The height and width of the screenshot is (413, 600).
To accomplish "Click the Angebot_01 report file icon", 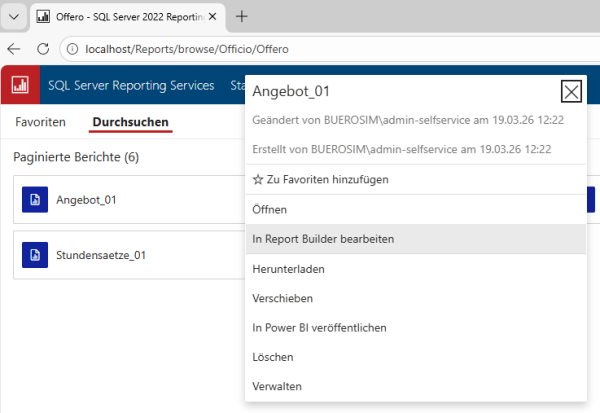I will 35,199.
